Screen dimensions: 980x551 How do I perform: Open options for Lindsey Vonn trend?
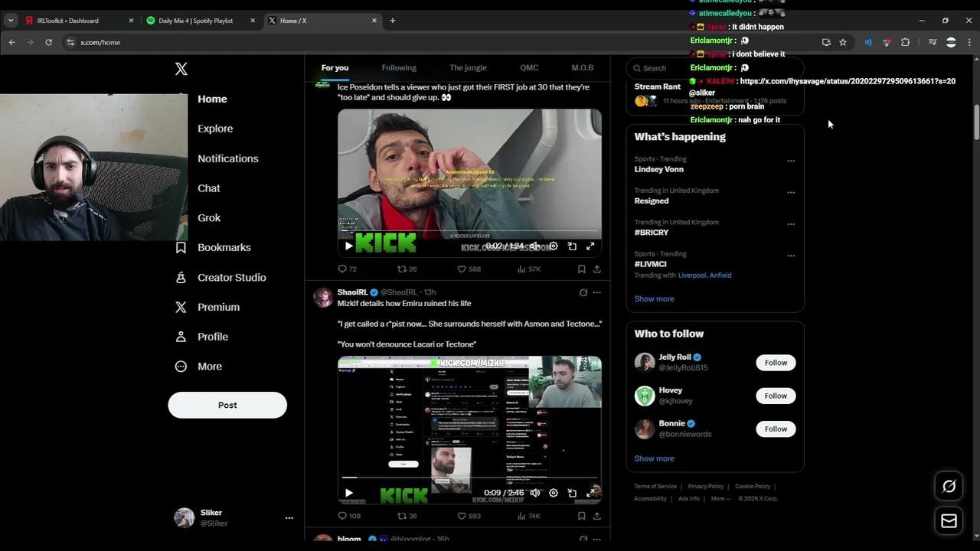pyautogui.click(x=791, y=161)
